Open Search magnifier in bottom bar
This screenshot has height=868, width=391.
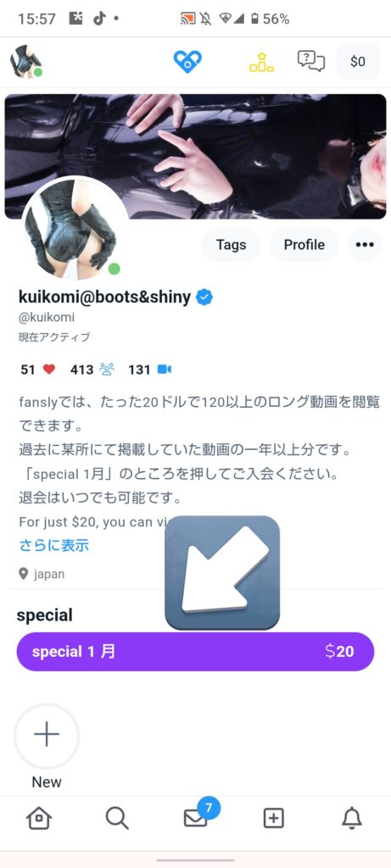(117, 818)
